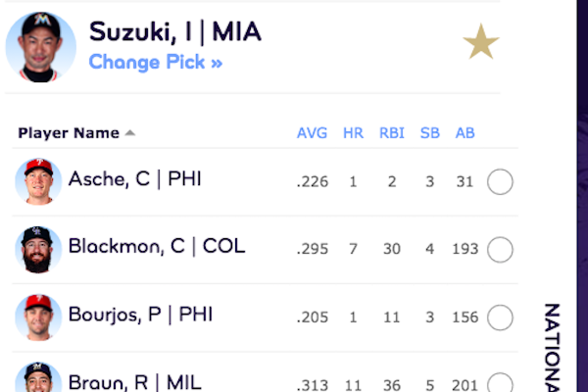Select the radio button for Blackmon, C

tap(500, 250)
